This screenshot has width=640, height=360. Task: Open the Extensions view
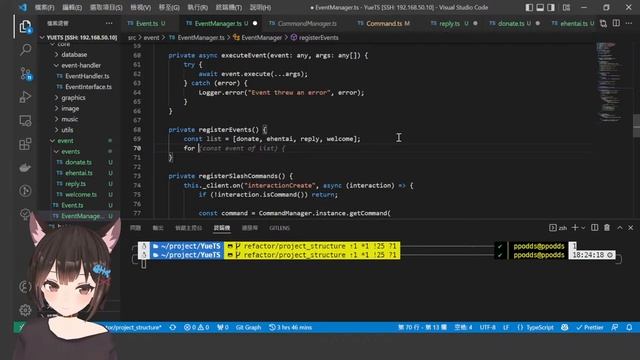click(25, 144)
